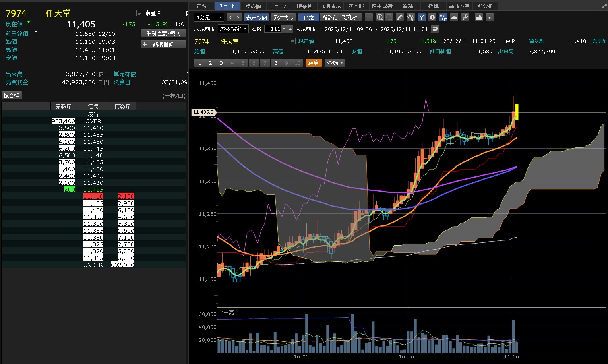Enable スプレッド chart mode
This screenshot has height=364, width=608.
click(x=351, y=17)
